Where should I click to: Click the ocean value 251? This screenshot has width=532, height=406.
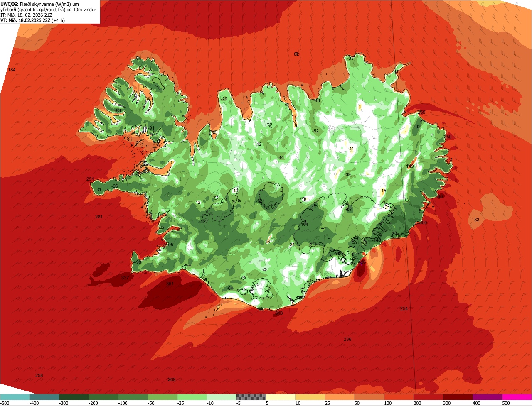90,179
